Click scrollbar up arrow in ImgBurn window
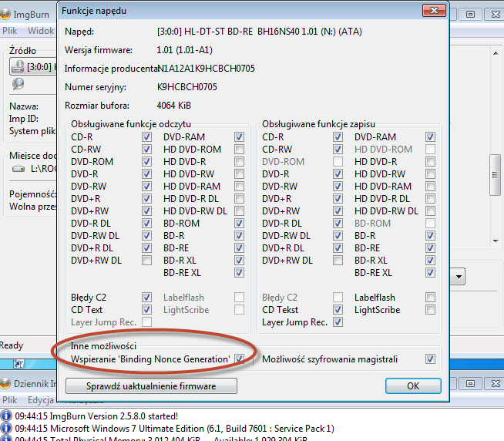504x441 pixels. (496, 53)
